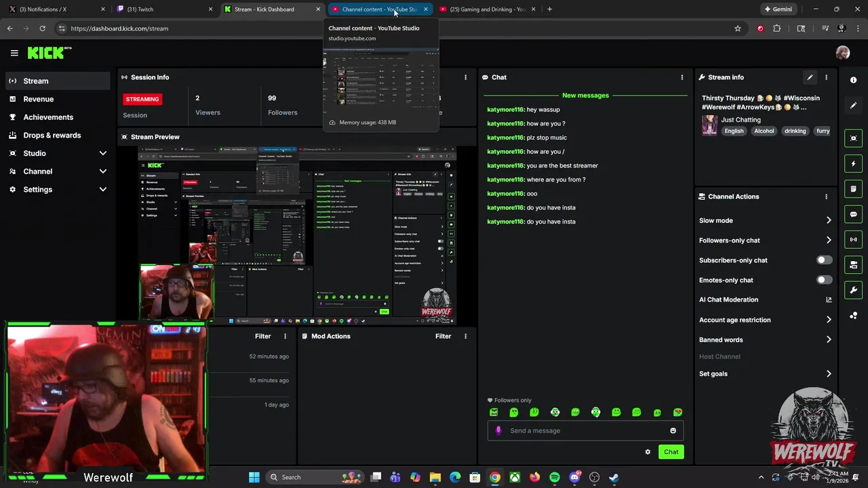868x488 pixels.
Task: Switch to the Twitch browser tab
Action: (161, 9)
